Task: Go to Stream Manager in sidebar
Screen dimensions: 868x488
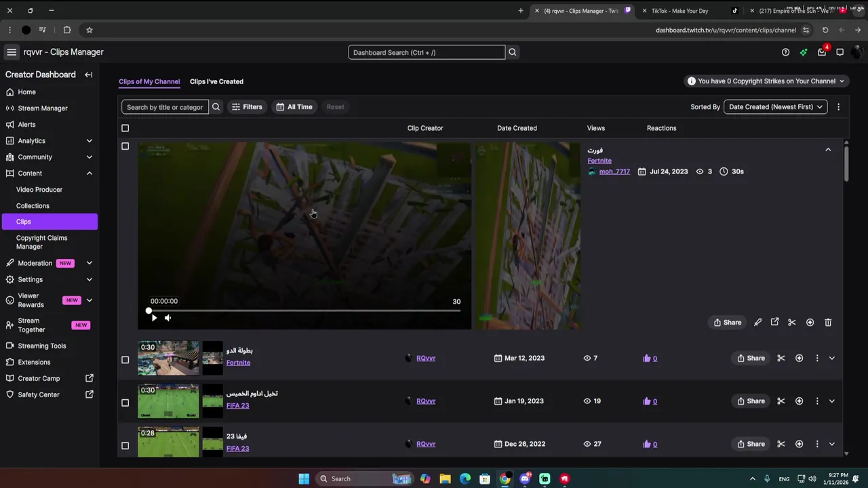Action: point(43,108)
